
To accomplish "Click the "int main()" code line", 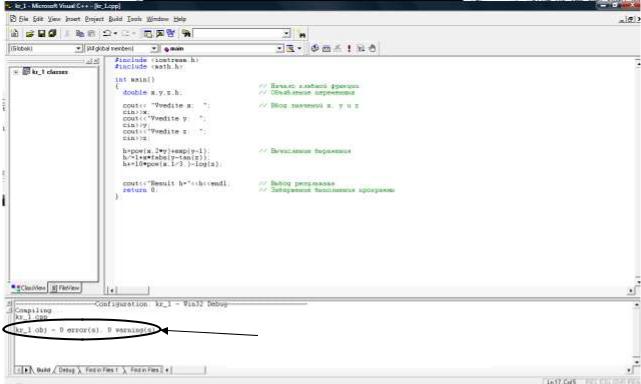I will (x=135, y=80).
